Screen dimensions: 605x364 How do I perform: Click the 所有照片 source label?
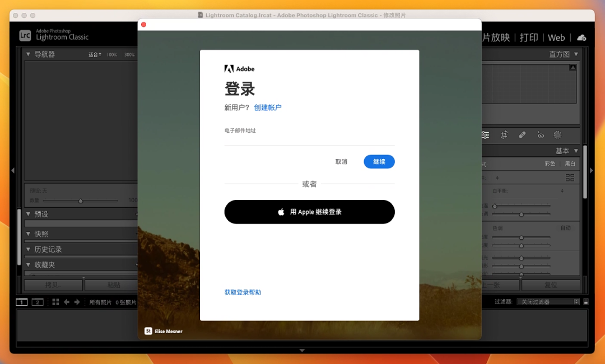click(x=100, y=302)
